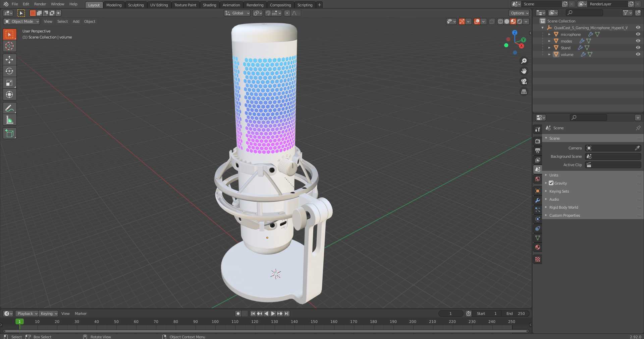Expand the microphone tree item
This screenshot has width=644, height=339.
549,34
